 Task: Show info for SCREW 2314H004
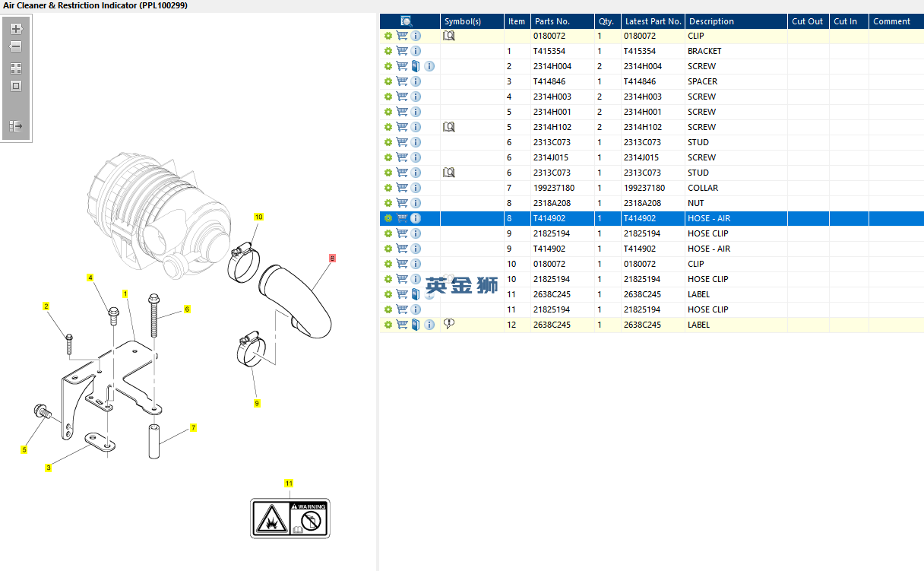tap(429, 66)
